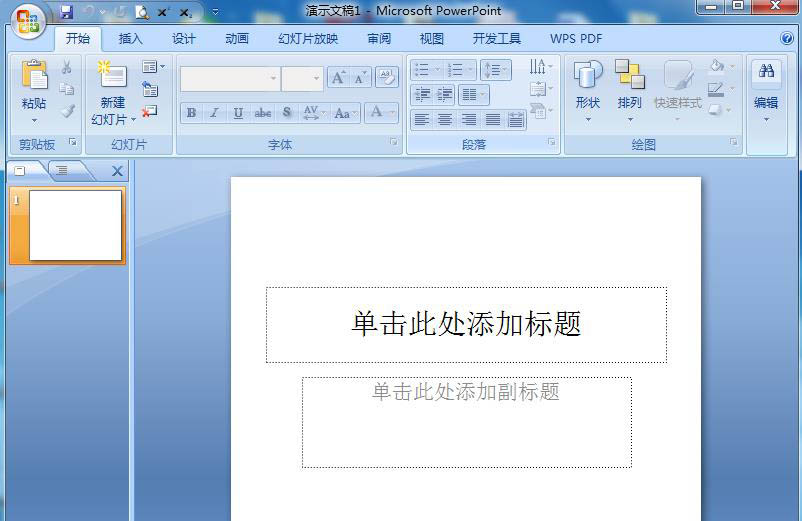Align text left

click(421, 120)
